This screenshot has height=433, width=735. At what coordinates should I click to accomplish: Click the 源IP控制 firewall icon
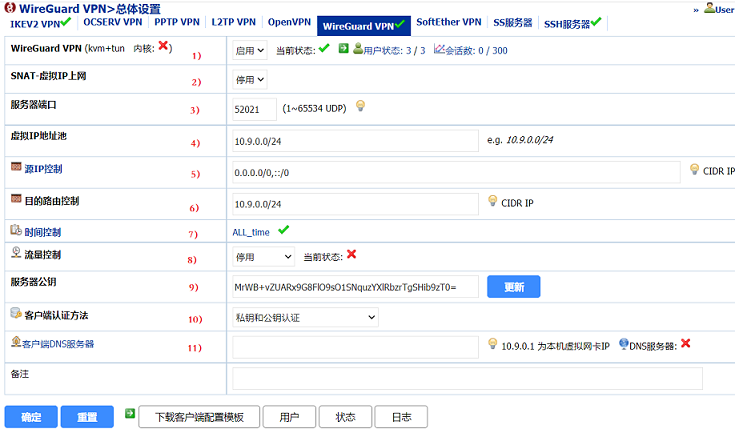coord(16,167)
